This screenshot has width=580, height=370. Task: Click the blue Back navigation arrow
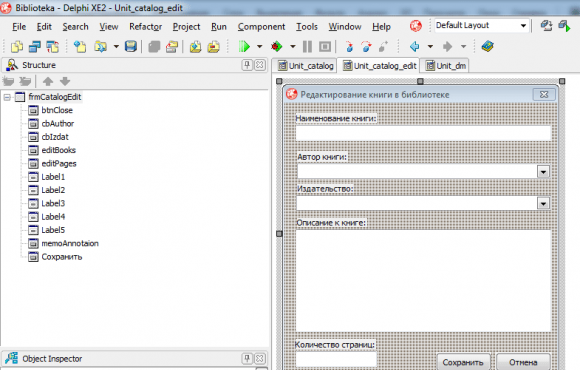pos(415,47)
